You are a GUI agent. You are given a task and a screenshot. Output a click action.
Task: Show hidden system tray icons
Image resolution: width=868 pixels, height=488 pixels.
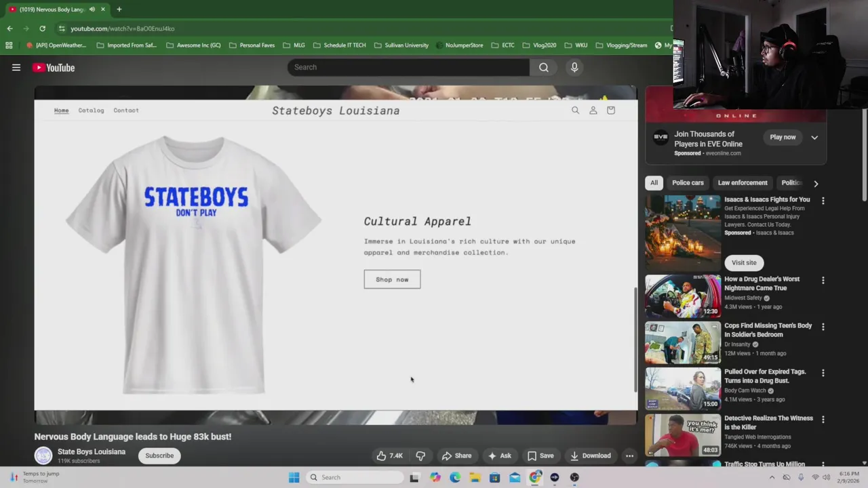coord(772,477)
